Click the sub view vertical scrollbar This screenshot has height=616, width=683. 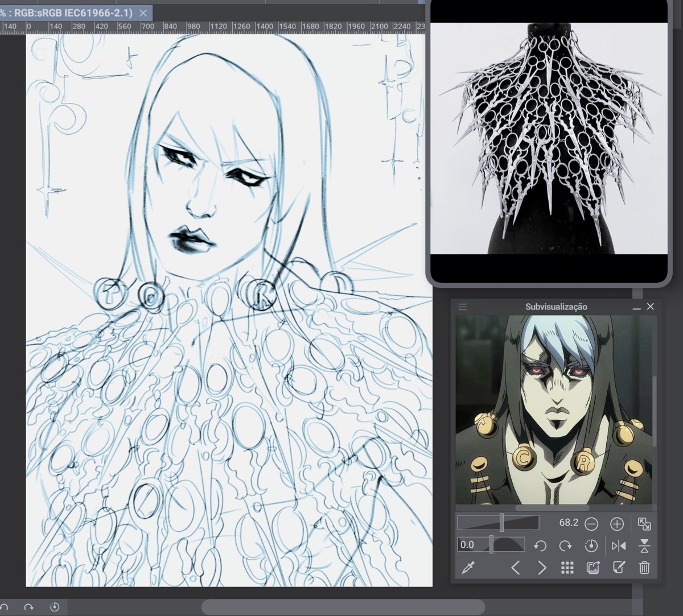pos(654,412)
